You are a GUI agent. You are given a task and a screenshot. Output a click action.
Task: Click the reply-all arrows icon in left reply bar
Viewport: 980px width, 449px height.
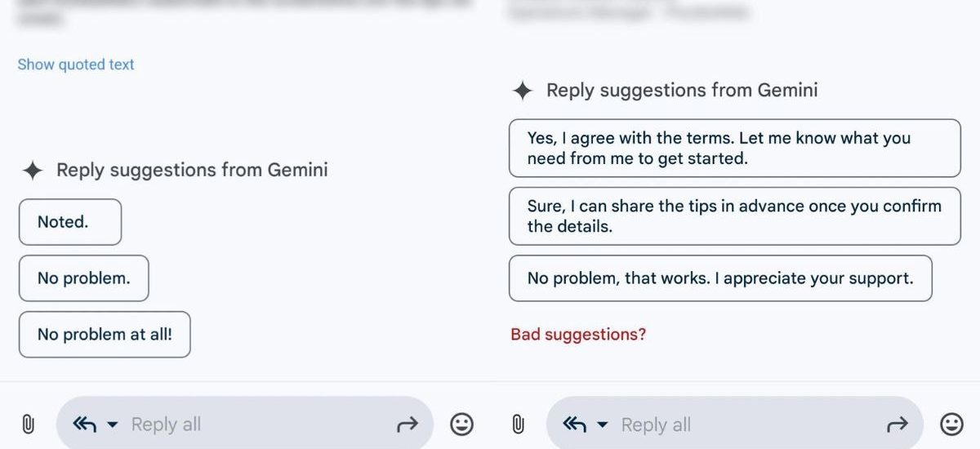[x=84, y=425]
